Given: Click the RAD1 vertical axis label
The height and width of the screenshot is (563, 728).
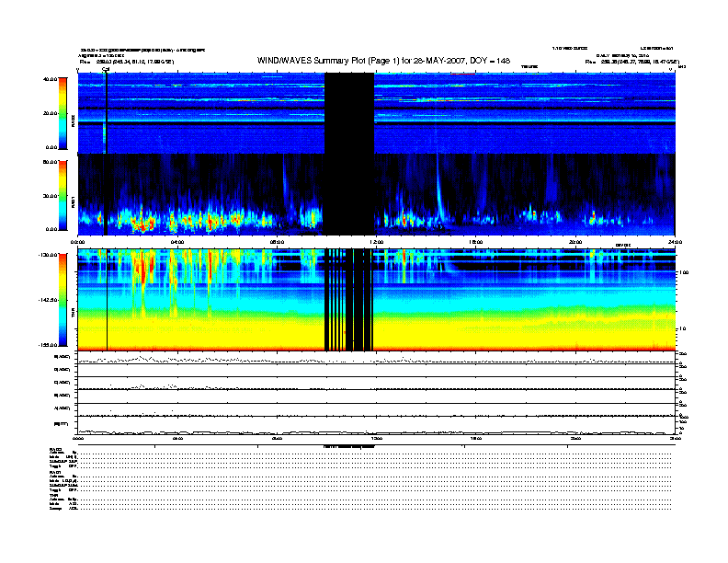Looking at the screenshot, I should (x=73, y=201).
